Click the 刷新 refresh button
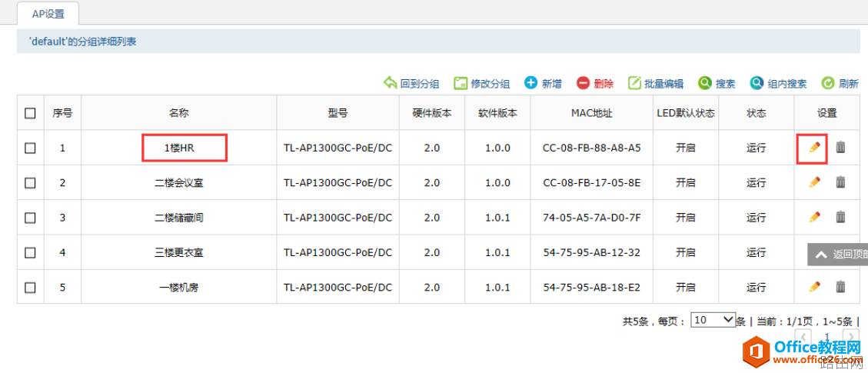868x373 pixels. [840, 84]
